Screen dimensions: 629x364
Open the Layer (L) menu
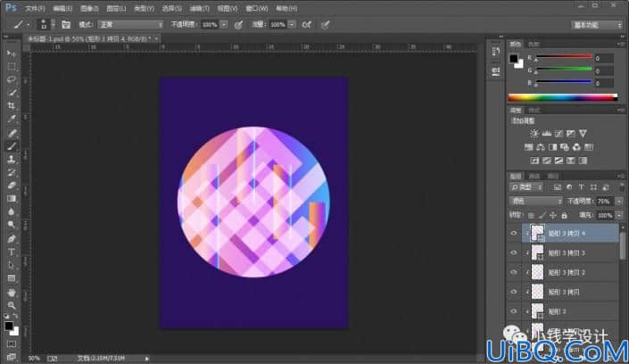coord(116,8)
